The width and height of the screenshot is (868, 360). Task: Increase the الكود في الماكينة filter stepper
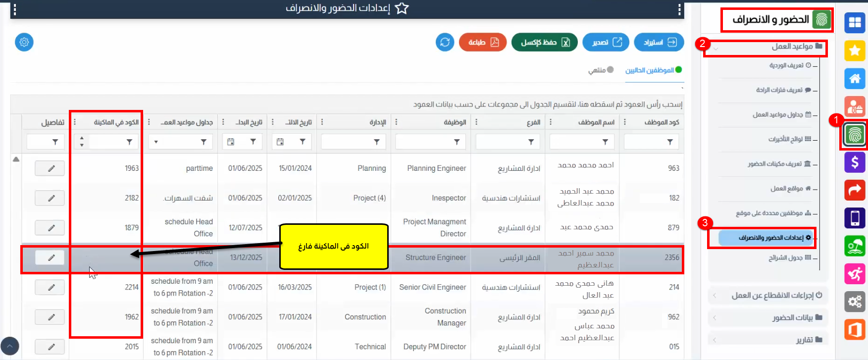tap(82, 139)
